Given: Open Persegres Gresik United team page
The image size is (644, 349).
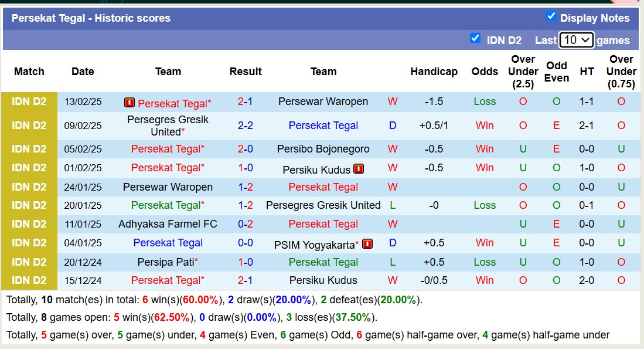Looking at the screenshot, I should coord(168,125).
